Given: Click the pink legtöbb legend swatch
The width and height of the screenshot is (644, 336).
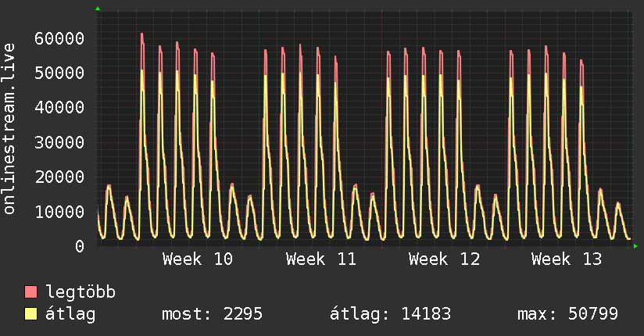Looking at the screenshot, I should coord(30,291).
